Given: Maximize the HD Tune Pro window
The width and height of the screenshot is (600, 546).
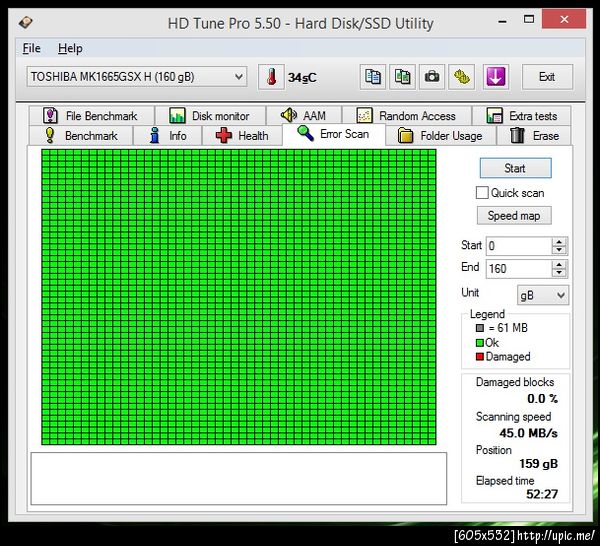Looking at the screenshot, I should [x=529, y=19].
